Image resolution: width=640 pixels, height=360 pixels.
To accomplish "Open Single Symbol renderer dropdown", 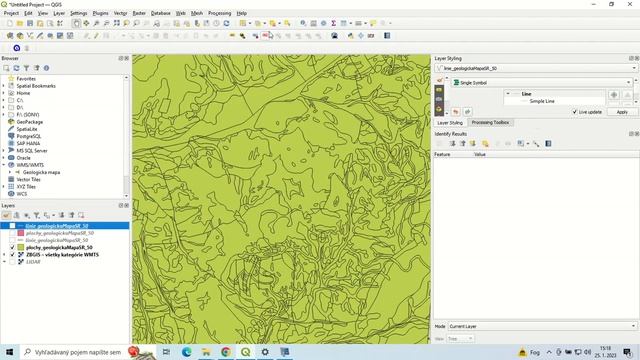I will (x=542, y=82).
